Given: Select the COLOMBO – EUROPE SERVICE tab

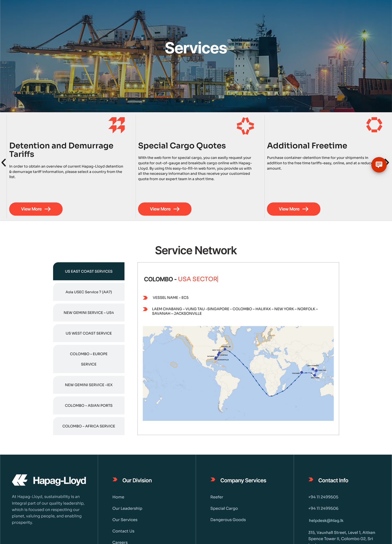Looking at the screenshot, I should tap(89, 359).
